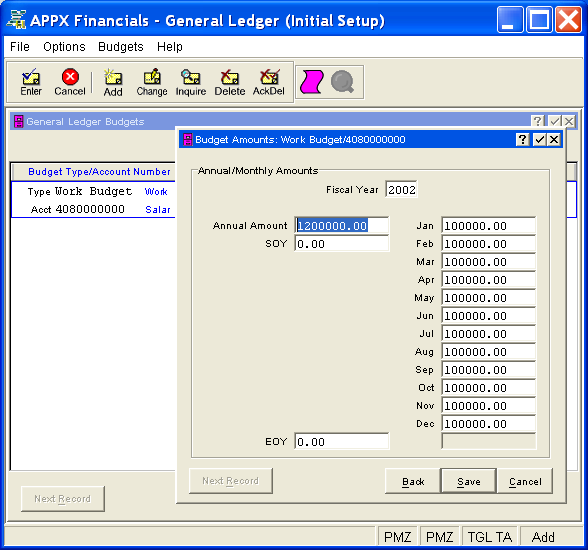Open the File menu
The height and width of the screenshot is (550, 588).
20,46
